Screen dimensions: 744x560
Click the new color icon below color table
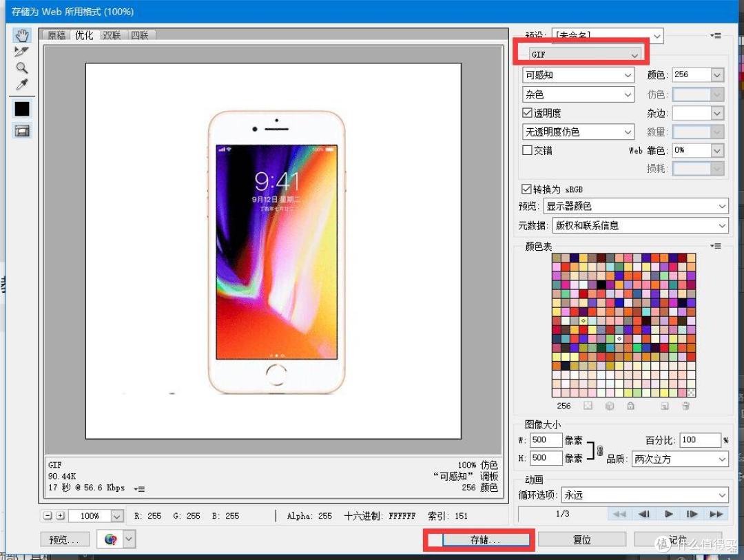665,406
